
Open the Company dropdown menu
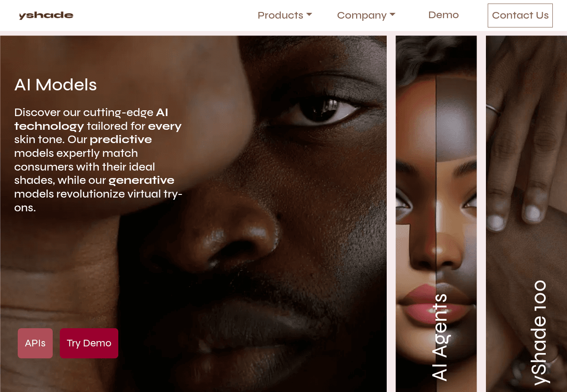(366, 15)
